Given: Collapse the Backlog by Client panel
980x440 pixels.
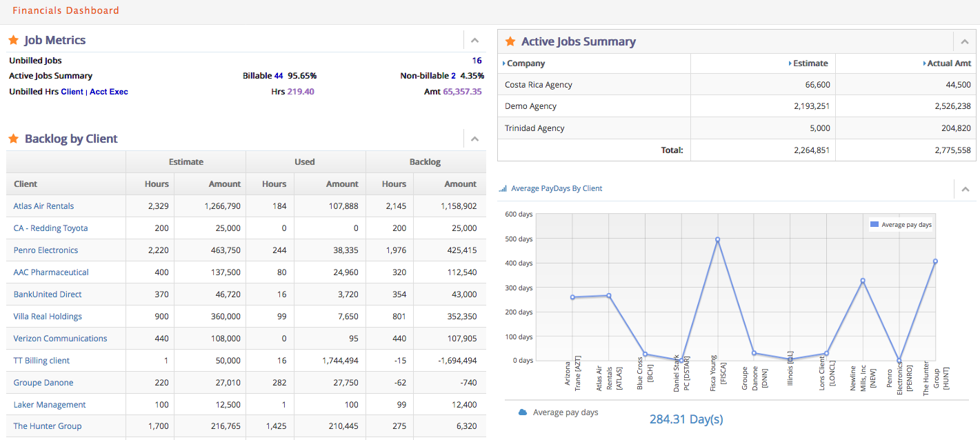Looking at the screenshot, I should pyautogui.click(x=474, y=139).
